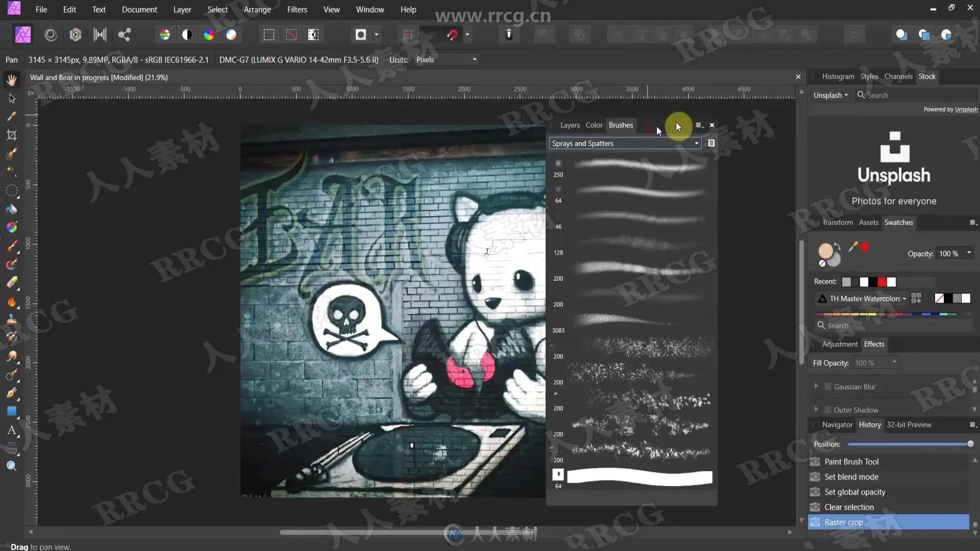This screenshot has height=551, width=980.
Task: Enable the Outer Shadow effect checkbox
Action: (x=828, y=410)
